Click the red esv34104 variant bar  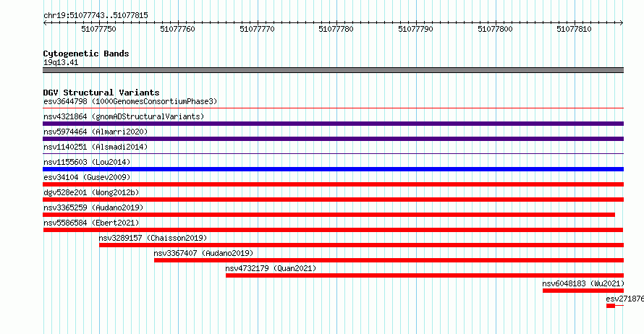click(x=333, y=184)
